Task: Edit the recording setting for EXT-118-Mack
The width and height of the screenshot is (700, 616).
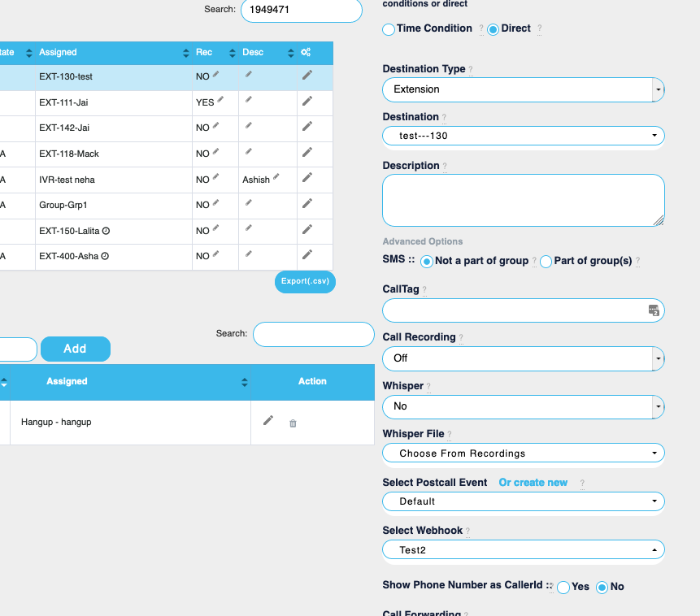Action: point(215,152)
